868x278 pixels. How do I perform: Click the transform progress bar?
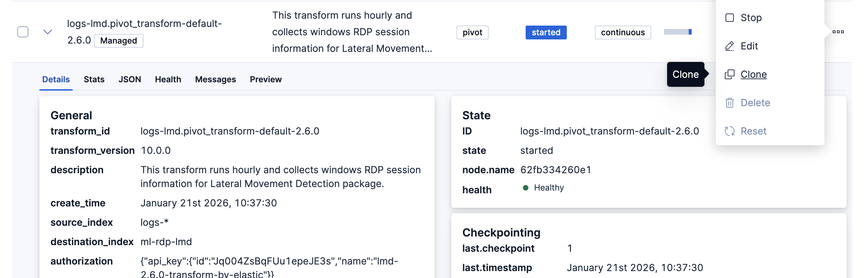(677, 32)
